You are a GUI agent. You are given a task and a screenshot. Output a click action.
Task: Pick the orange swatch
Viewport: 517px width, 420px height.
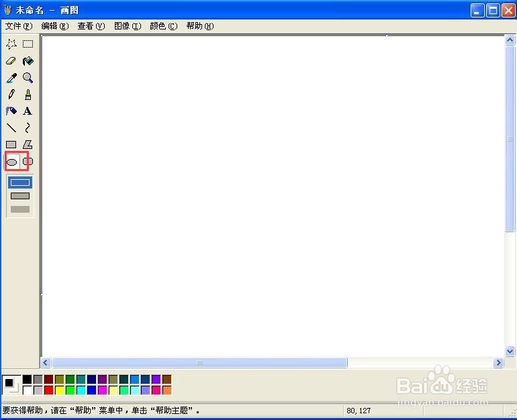tap(167, 390)
